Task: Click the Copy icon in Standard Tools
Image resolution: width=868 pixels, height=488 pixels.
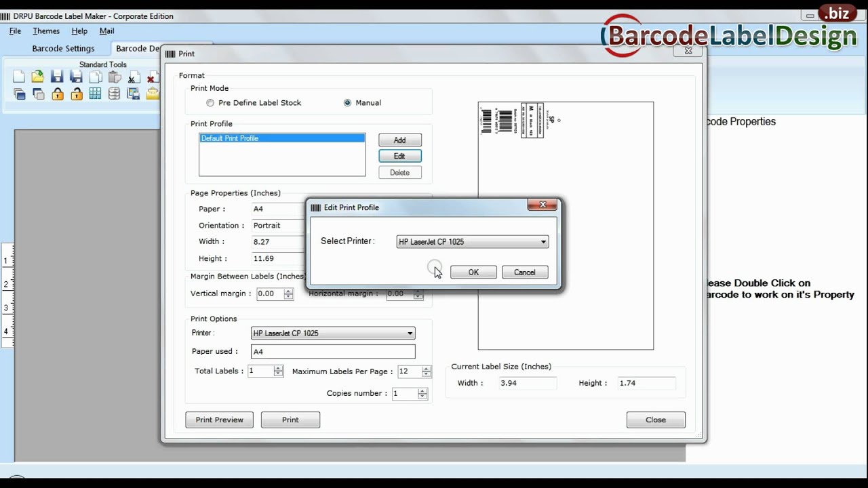Action: coord(96,77)
